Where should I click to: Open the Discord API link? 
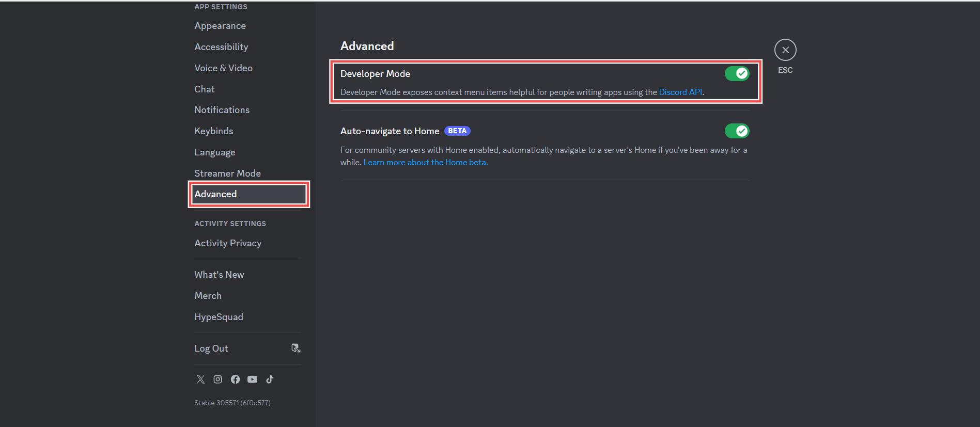pyautogui.click(x=680, y=92)
